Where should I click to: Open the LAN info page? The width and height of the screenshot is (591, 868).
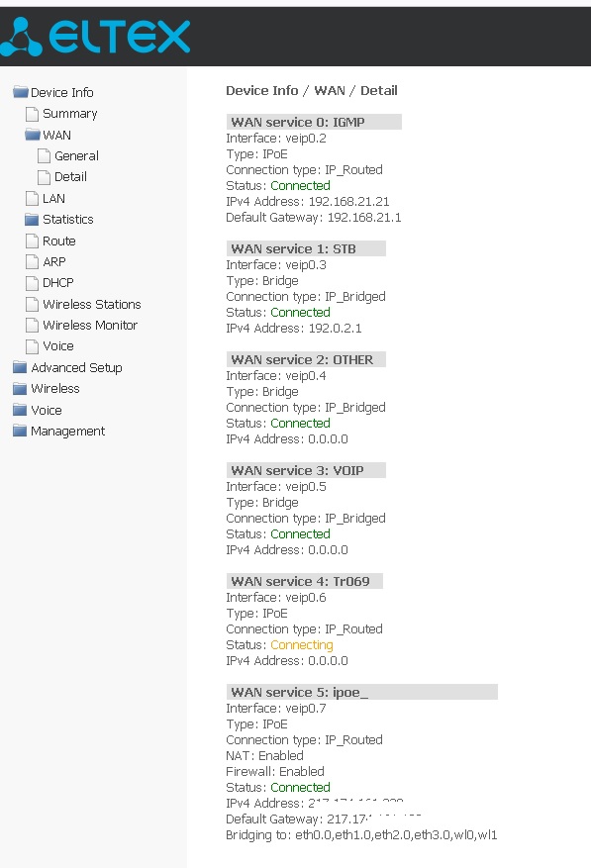click(x=53, y=198)
